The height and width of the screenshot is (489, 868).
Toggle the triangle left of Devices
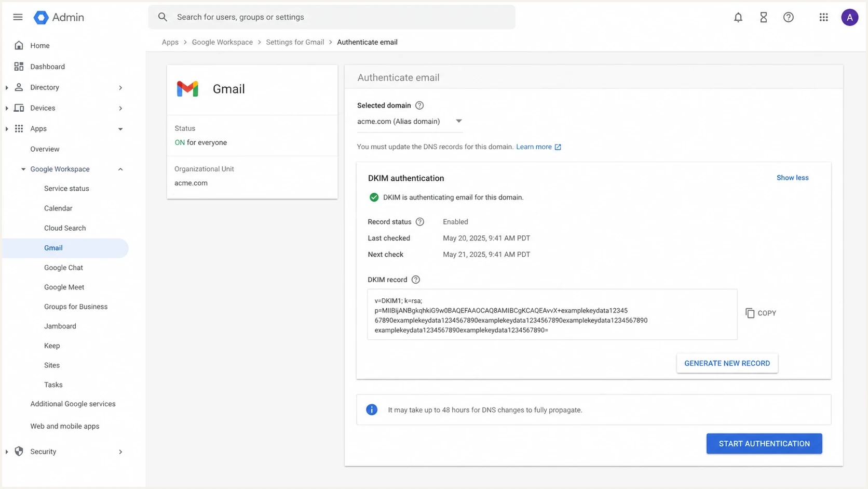coord(7,108)
